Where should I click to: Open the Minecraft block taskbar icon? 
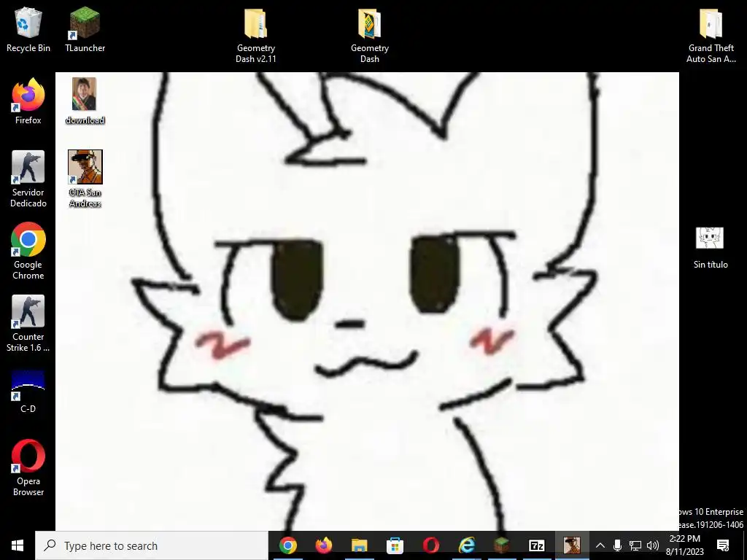click(501, 545)
